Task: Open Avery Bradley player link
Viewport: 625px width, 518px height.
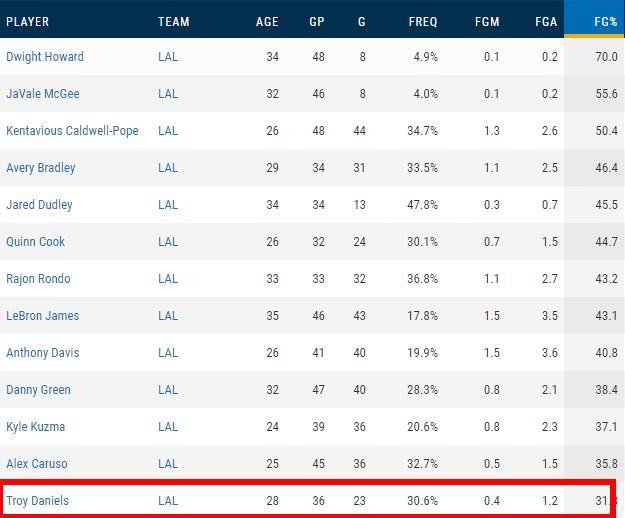Action: (x=41, y=168)
